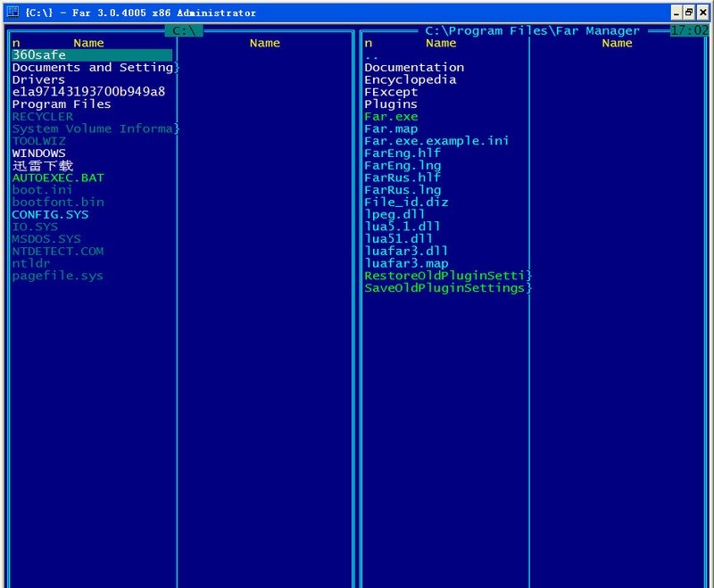The height and width of the screenshot is (588, 714).
Task: Select the WINDOWS folder
Action: [x=38, y=153]
